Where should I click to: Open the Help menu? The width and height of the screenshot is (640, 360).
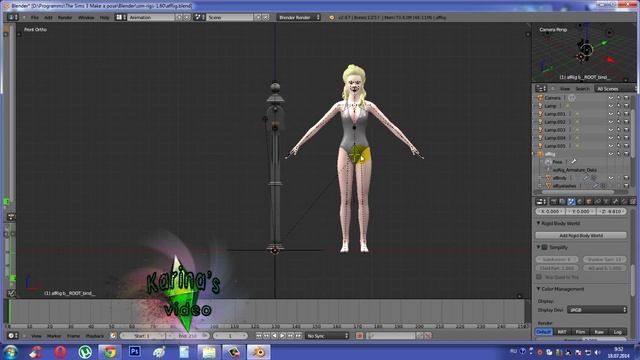104,18
